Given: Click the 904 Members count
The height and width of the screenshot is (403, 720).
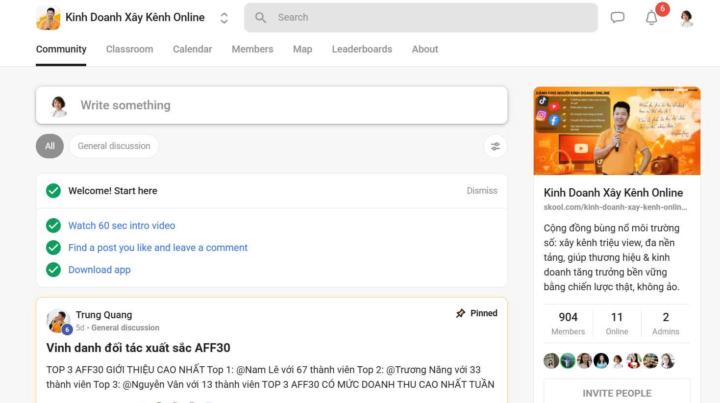Looking at the screenshot, I should point(568,324).
